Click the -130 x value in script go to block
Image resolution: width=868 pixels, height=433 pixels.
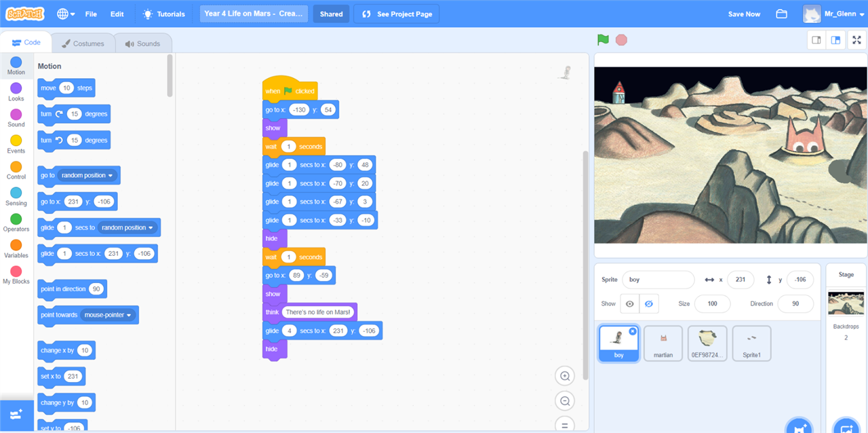299,110
